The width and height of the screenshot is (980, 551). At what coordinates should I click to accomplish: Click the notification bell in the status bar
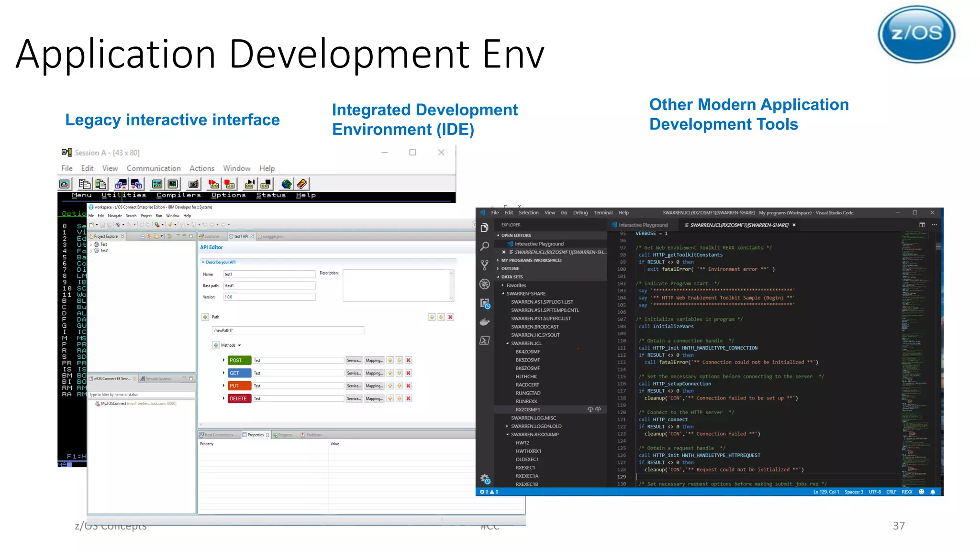(x=933, y=492)
